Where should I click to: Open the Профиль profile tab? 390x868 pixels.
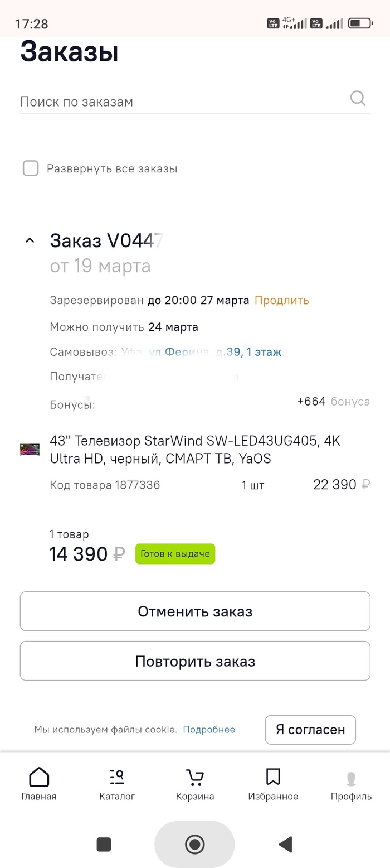[x=351, y=784]
